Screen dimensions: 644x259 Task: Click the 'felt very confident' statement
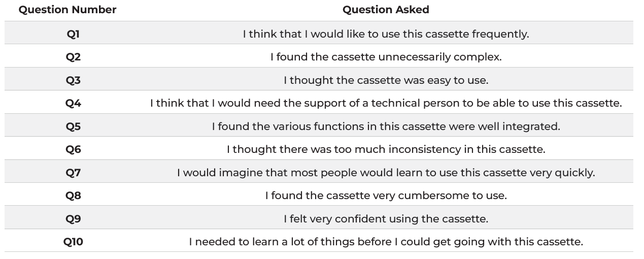coord(386,219)
